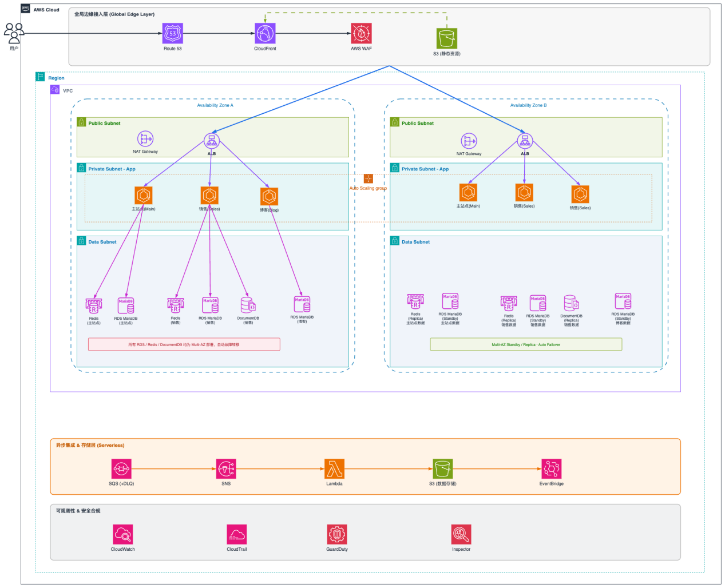
Task: Select the Redis (销售) icon in Zone A
Action: tap(176, 305)
